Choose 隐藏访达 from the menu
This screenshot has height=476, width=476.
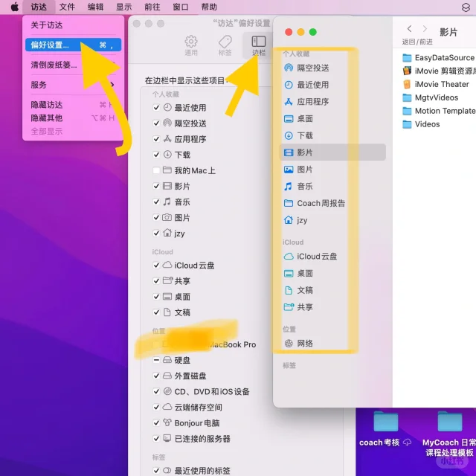(x=73, y=105)
